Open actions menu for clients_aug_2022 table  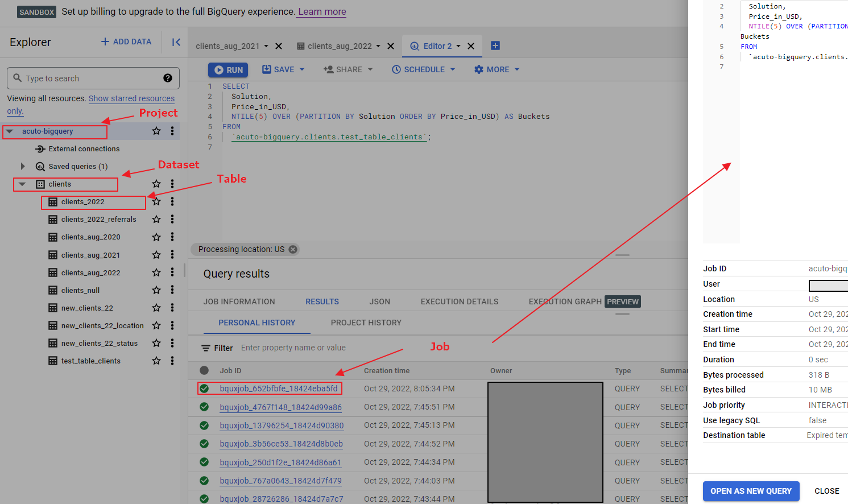[x=172, y=272]
